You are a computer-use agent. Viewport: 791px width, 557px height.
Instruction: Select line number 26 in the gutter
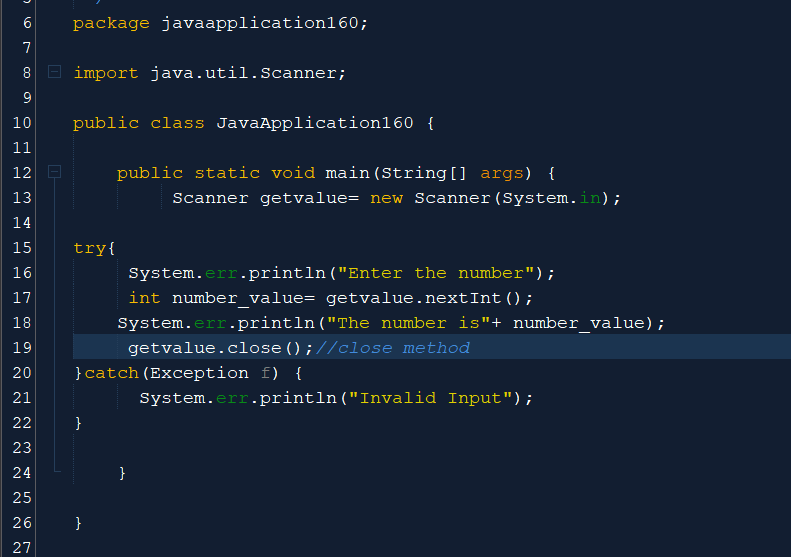[22, 523]
